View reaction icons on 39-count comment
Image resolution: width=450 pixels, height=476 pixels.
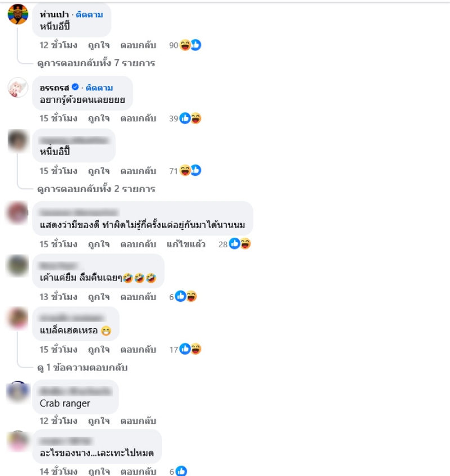pyautogui.click(x=185, y=119)
